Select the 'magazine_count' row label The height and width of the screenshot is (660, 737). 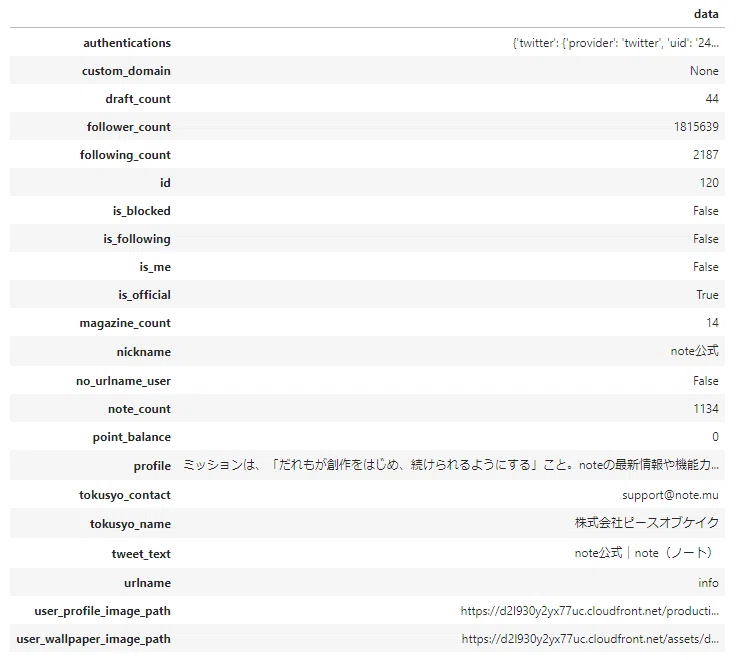point(125,323)
